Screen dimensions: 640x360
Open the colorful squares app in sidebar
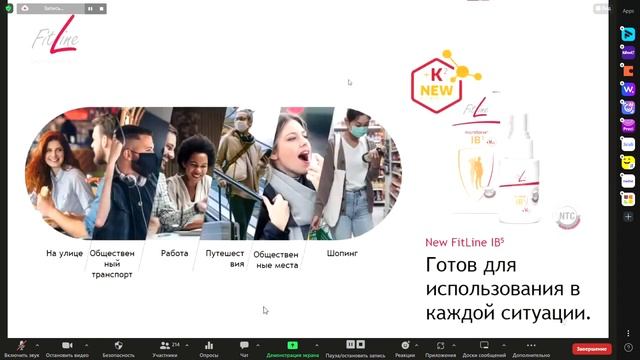628,199
